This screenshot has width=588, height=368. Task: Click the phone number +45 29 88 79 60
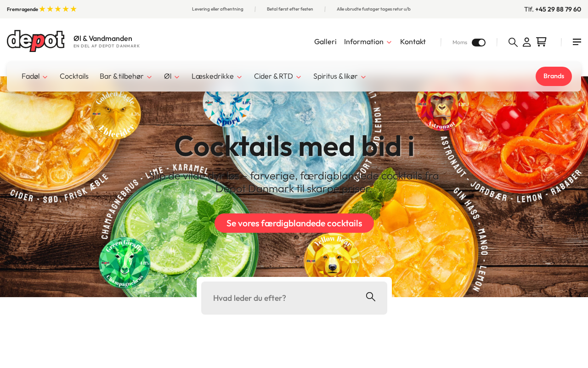pos(558,9)
